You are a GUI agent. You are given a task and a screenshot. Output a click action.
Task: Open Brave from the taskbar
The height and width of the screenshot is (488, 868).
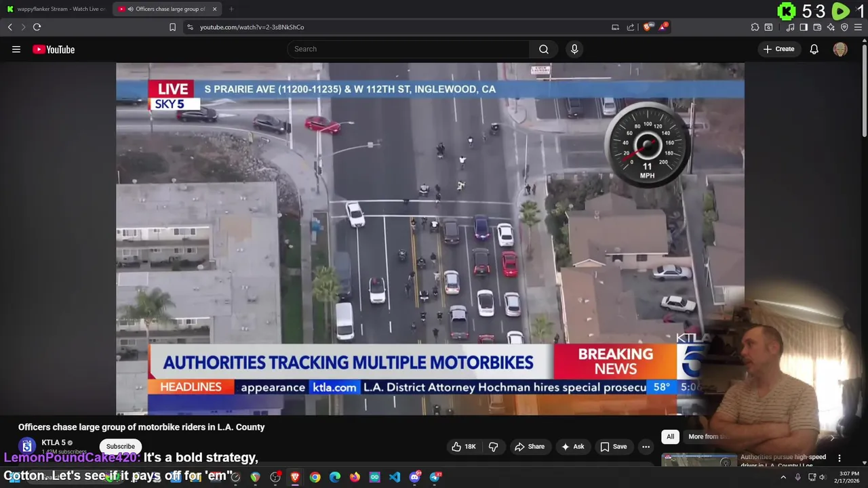click(x=295, y=477)
